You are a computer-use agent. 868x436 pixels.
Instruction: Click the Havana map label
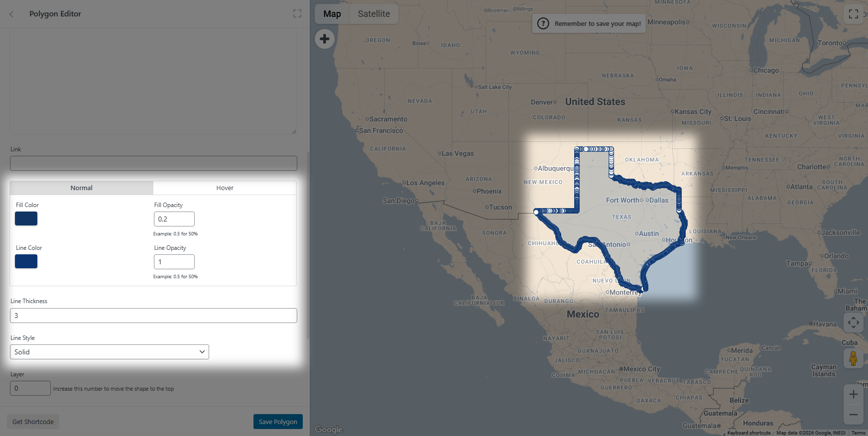(x=825, y=324)
